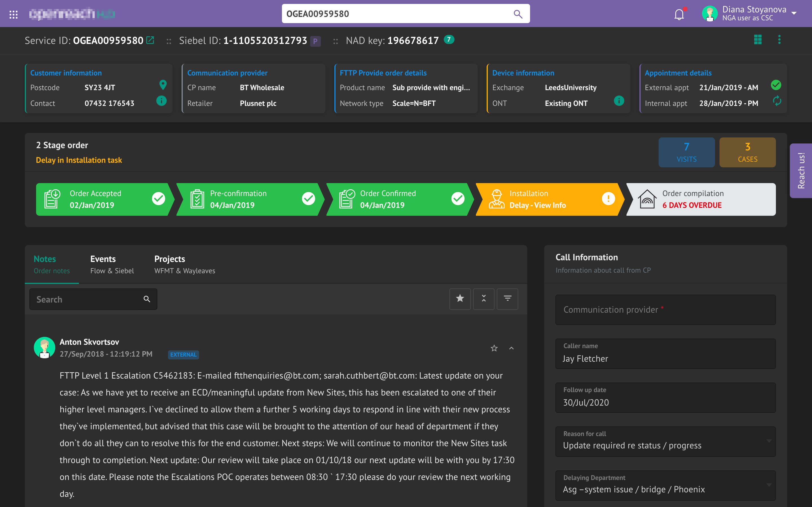Open the Reason for call dropdown
Image resolution: width=812 pixels, height=507 pixels.
pyautogui.click(x=665, y=441)
